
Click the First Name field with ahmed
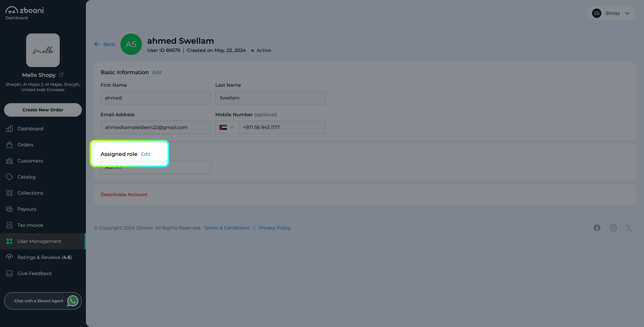(x=156, y=98)
